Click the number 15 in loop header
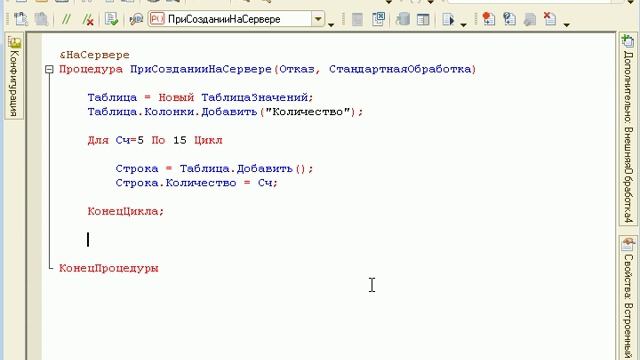The height and width of the screenshot is (360, 640). (180, 140)
